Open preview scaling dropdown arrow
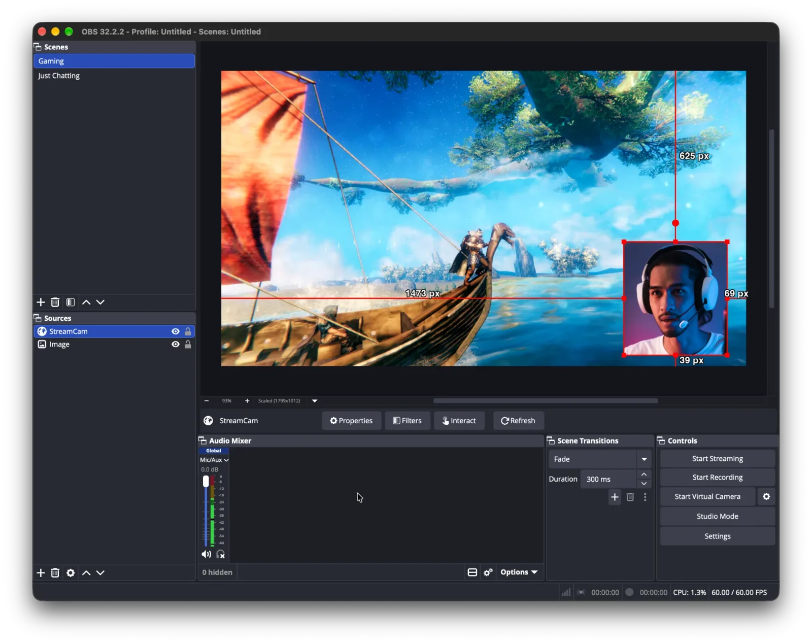 (315, 400)
